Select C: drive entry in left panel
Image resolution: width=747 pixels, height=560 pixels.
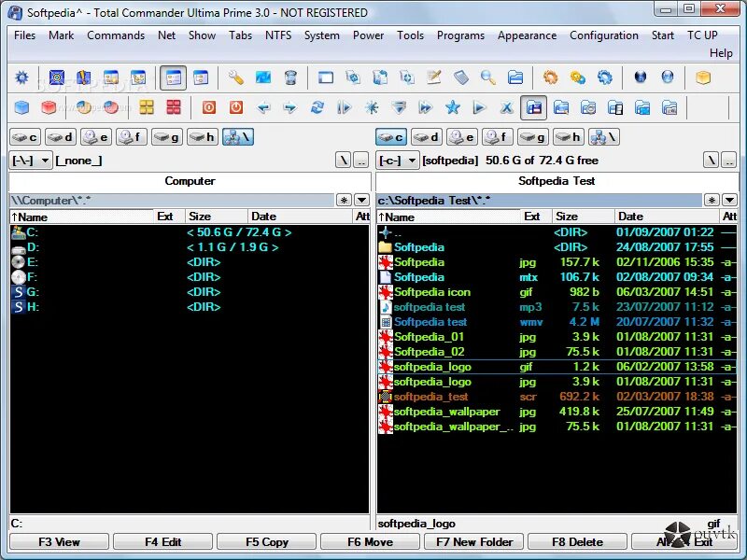[190, 232]
